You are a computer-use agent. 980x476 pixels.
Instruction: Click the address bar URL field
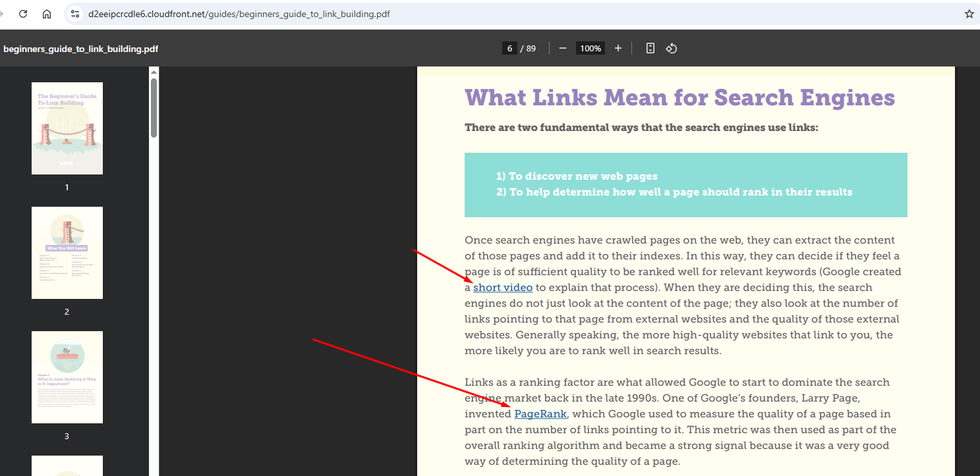pos(521,14)
